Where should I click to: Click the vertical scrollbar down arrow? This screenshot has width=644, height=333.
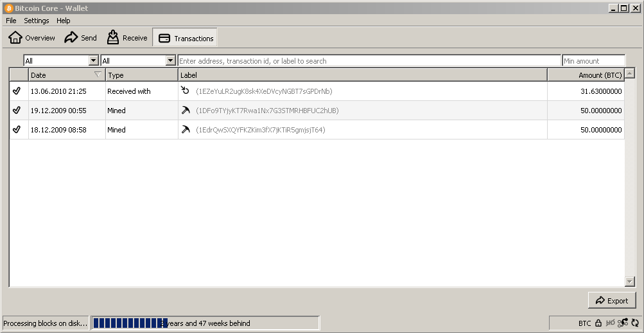[x=630, y=281]
